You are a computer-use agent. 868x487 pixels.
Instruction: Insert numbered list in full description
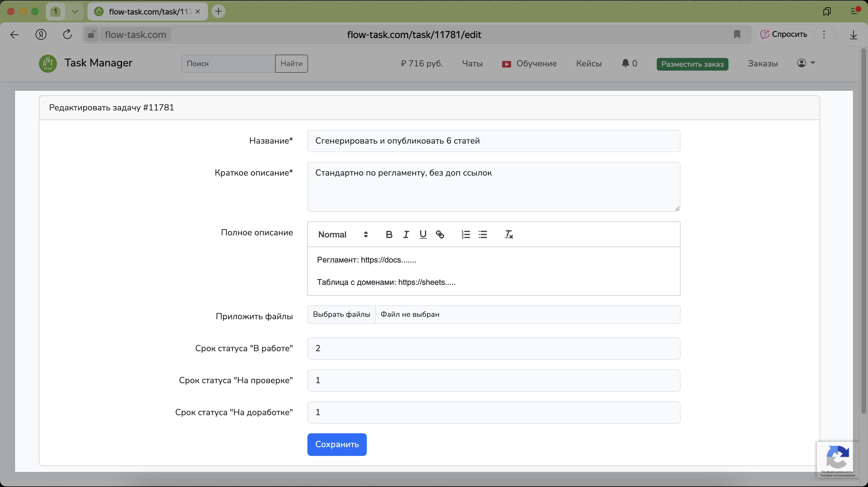point(466,234)
